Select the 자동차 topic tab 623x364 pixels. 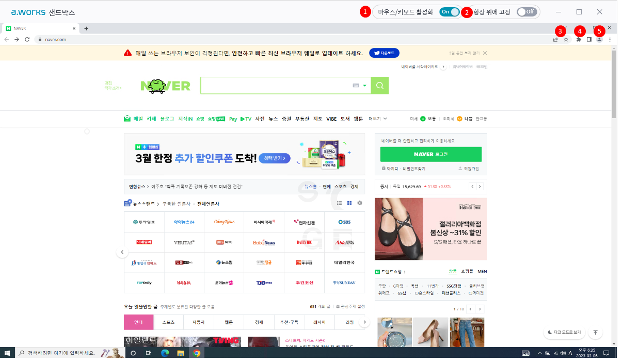[x=198, y=322]
